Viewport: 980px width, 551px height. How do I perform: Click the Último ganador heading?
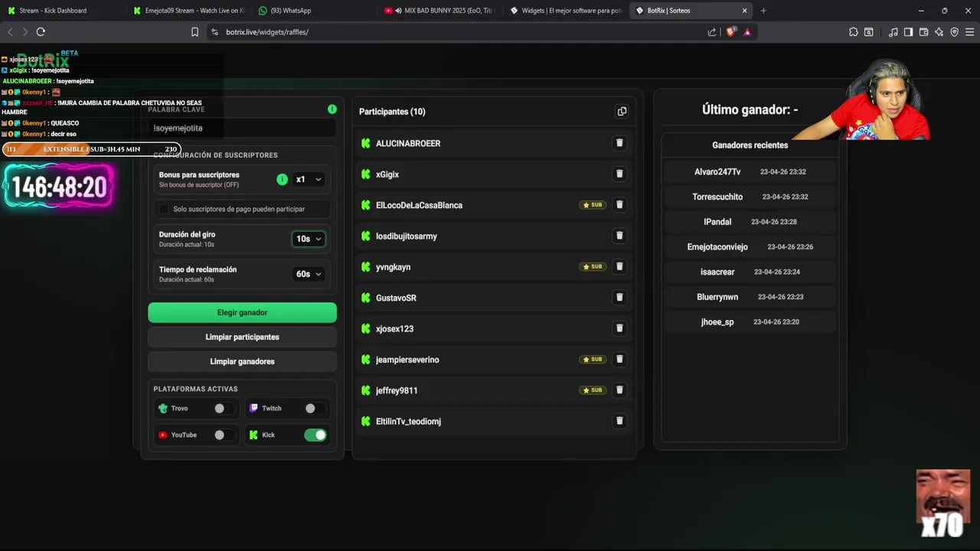coord(750,110)
